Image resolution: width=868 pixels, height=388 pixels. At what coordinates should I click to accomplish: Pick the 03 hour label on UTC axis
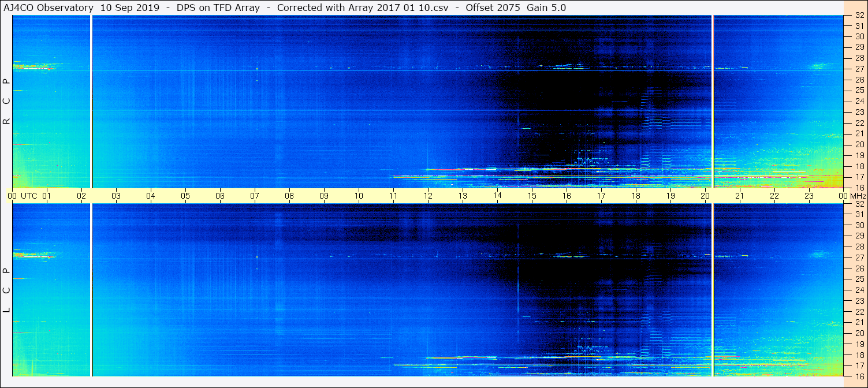[116, 196]
